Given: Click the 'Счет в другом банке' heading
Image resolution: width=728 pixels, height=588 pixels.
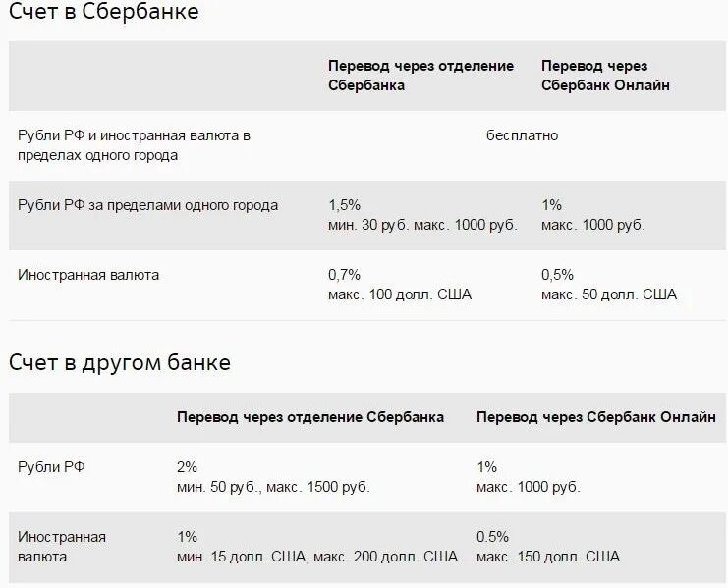Looking at the screenshot, I should point(120,363).
